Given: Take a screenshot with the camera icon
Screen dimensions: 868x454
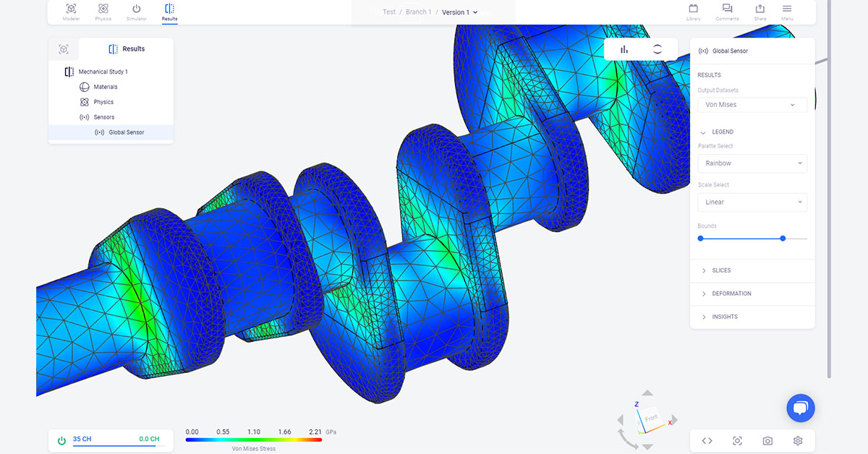Looking at the screenshot, I should [x=767, y=440].
